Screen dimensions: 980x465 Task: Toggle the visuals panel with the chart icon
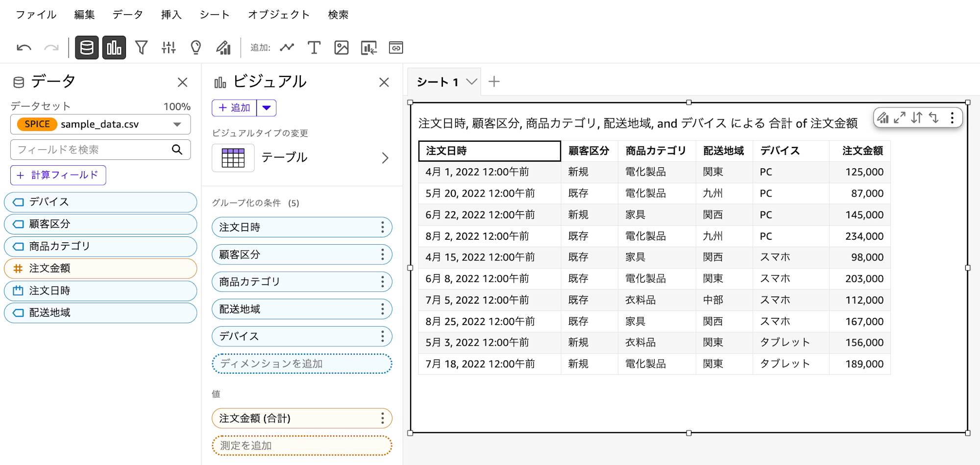tap(114, 47)
